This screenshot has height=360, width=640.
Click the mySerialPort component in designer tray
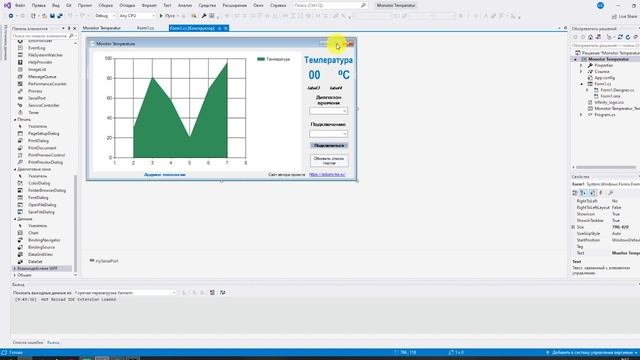click(x=104, y=261)
